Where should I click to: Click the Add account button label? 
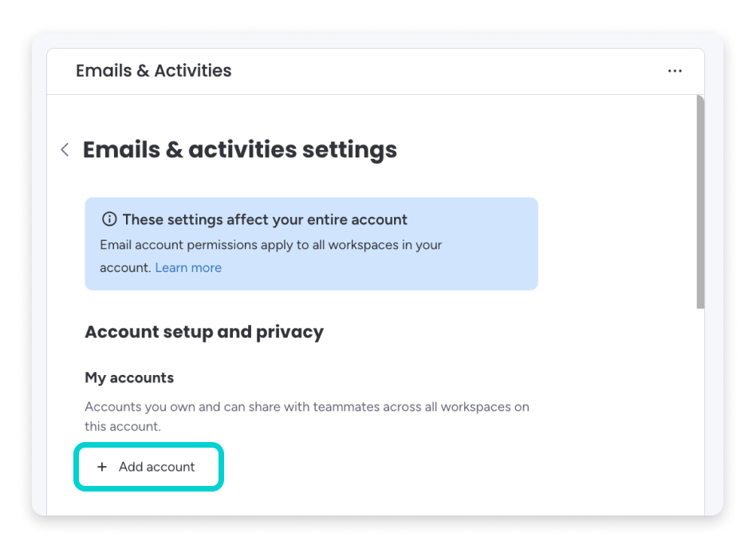click(x=156, y=467)
